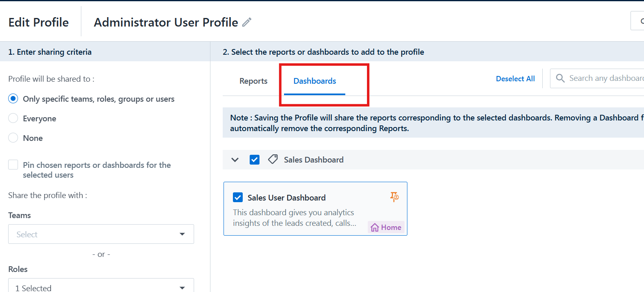Switch to the Dashboards tab

[x=315, y=81]
